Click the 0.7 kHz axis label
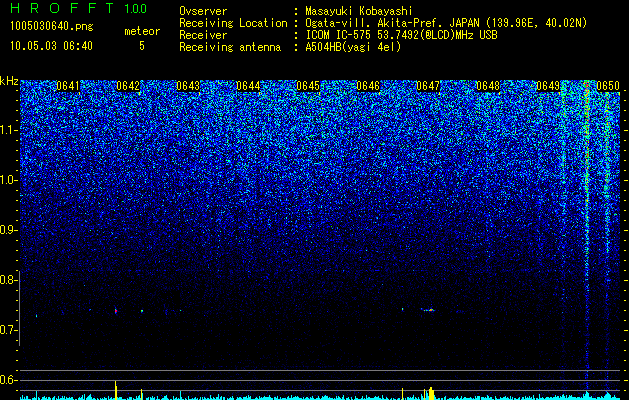The width and height of the screenshot is (629, 400). 8,330
